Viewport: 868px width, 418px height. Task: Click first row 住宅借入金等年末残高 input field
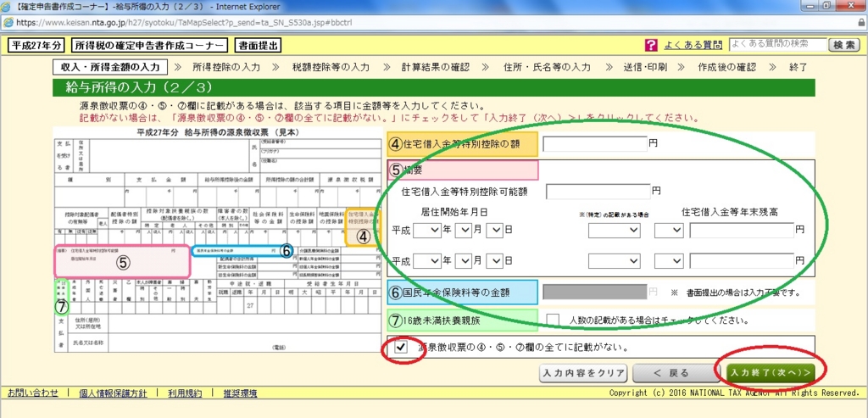(x=742, y=229)
